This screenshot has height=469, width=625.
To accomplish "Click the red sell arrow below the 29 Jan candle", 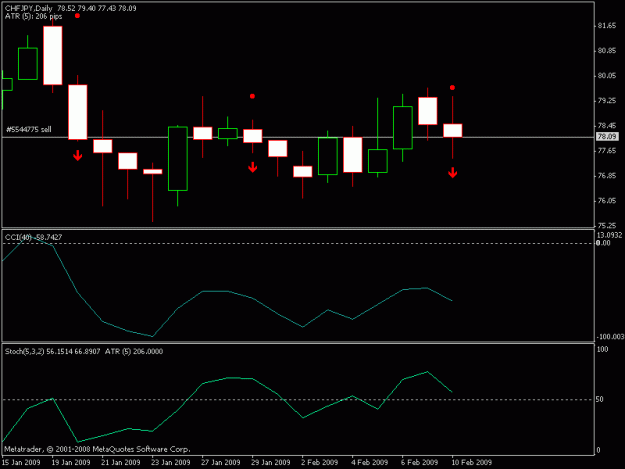I will [x=253, y=167].
